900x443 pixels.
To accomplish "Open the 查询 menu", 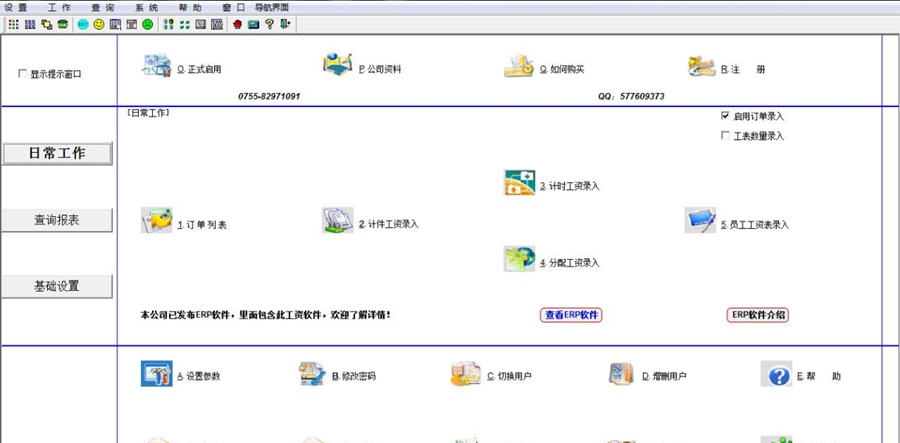I will point(103,7).
